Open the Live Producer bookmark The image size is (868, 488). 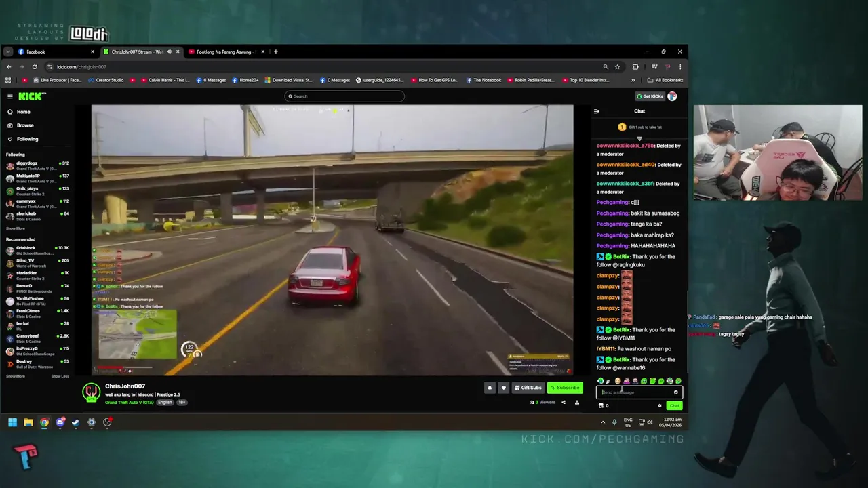[57, 80]
